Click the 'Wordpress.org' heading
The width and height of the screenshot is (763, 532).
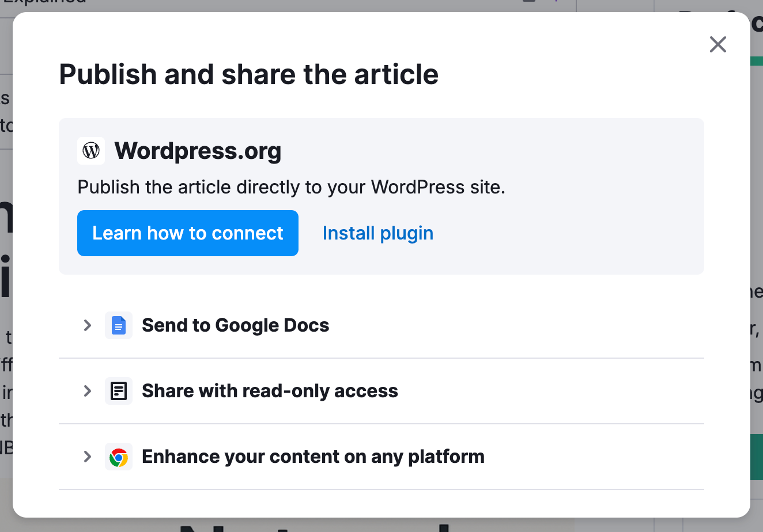pos(198,151)
